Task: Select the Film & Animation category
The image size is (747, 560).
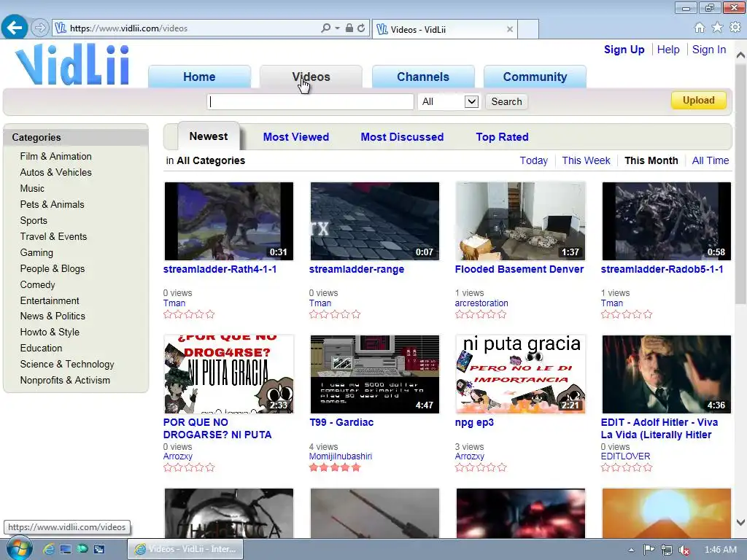Action: tap(55, 156)
